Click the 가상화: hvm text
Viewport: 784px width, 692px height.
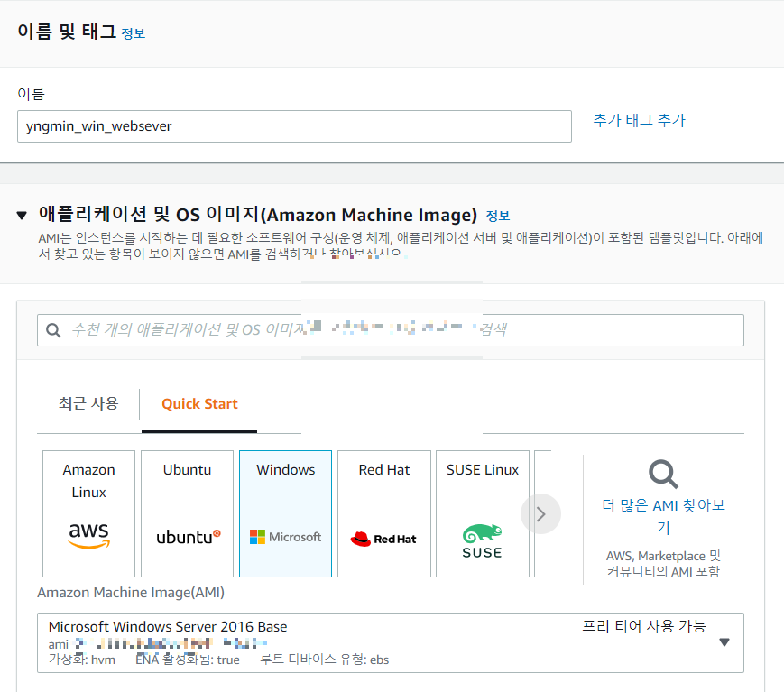pyautogui.click(x=82, y=660)
